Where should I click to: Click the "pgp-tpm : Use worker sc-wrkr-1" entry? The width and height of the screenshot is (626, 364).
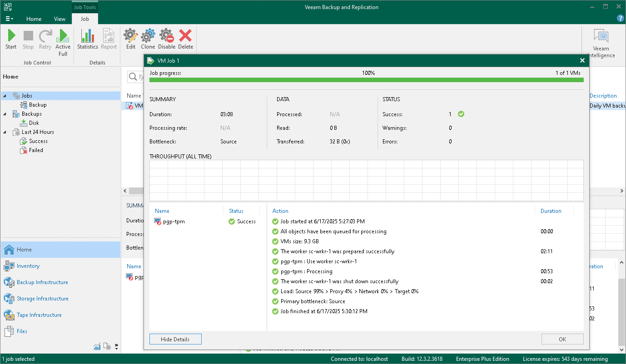[319, 261]
